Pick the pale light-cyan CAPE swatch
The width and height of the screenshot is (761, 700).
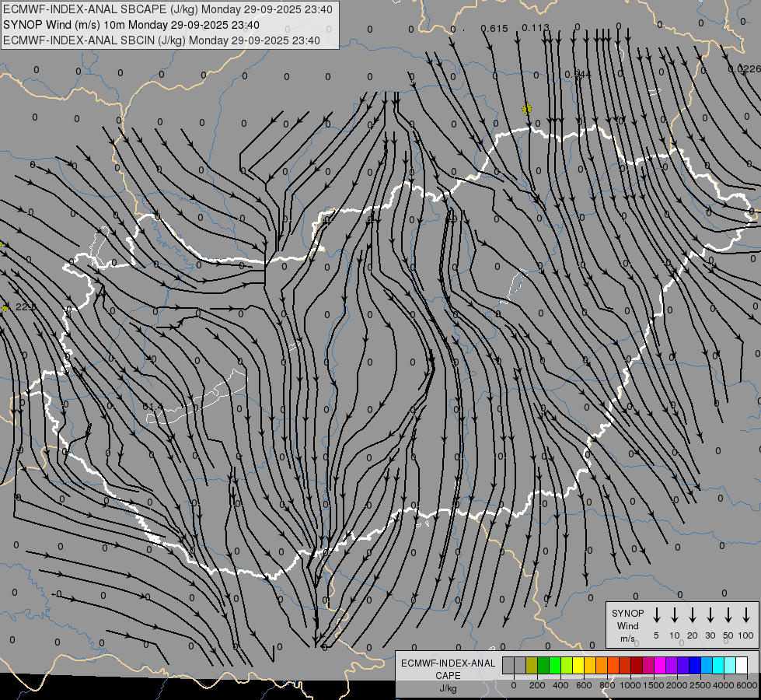pos(730,665)
